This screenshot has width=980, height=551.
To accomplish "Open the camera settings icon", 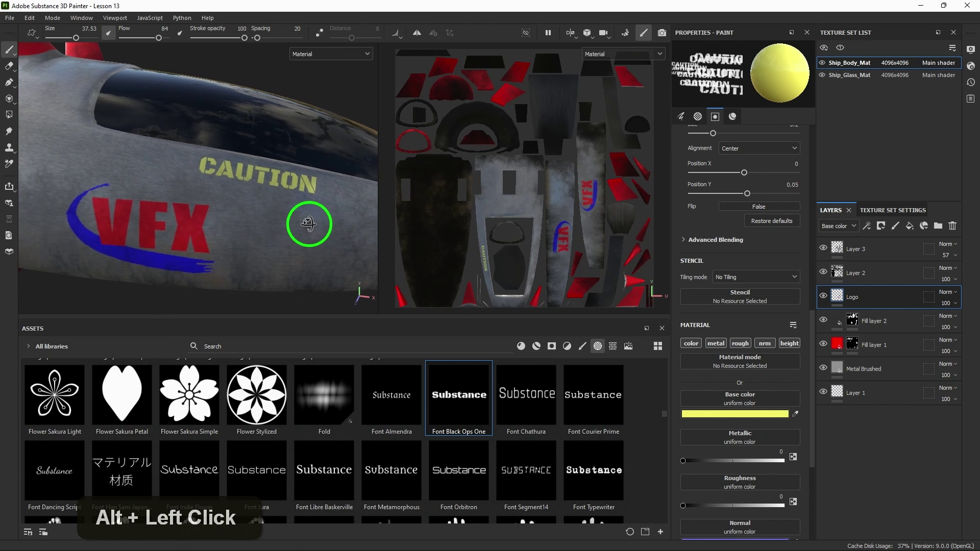I will (x=603, y=33).
